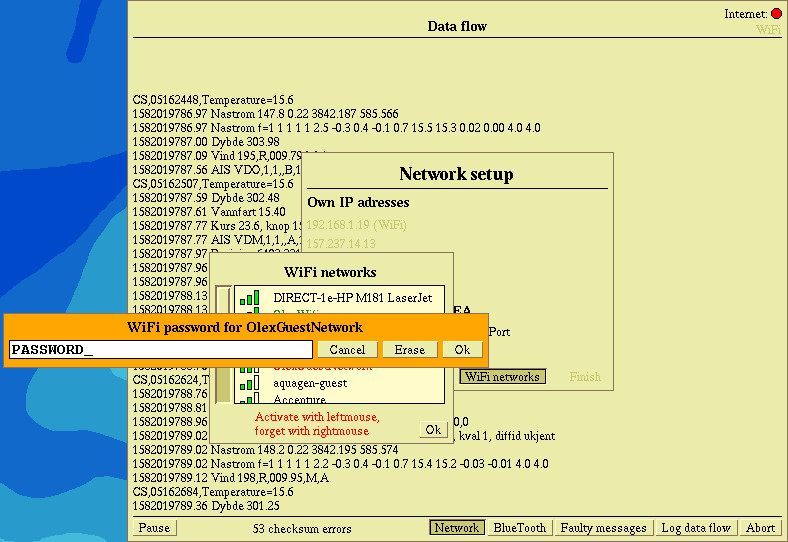Click Finish in Network setup
788x542 pixels.
point(585,377)
